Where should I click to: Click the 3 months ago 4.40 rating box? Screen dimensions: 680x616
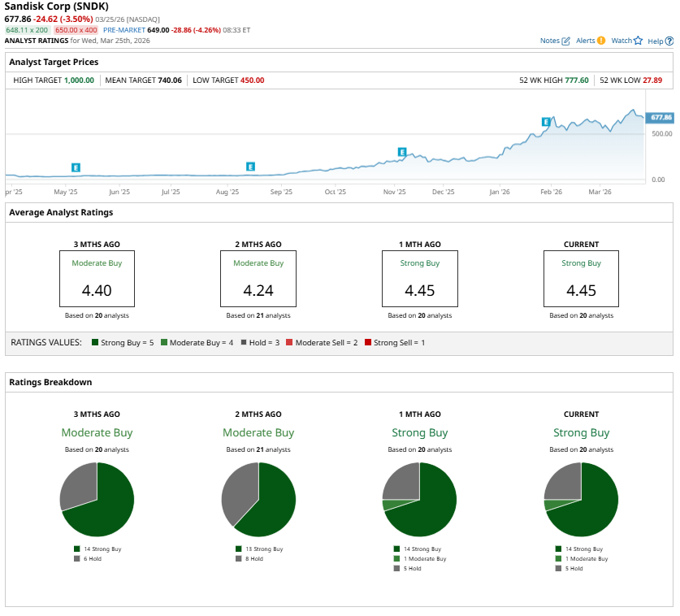(x=97, y=279)
